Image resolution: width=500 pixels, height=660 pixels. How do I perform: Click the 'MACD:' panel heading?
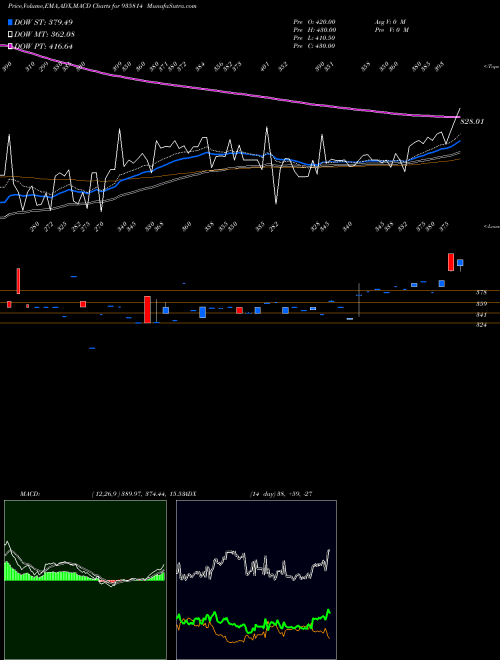(30, 494)
